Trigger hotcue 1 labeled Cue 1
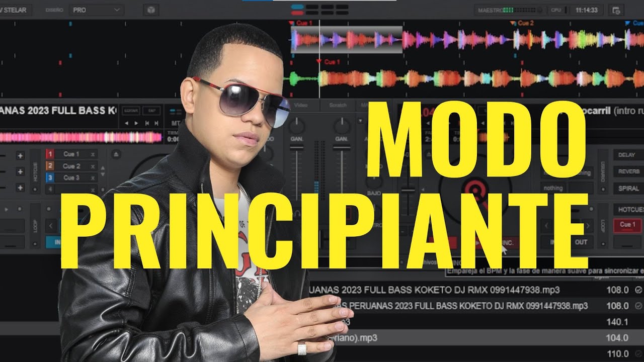644x362 pixels. pos(71,154)
